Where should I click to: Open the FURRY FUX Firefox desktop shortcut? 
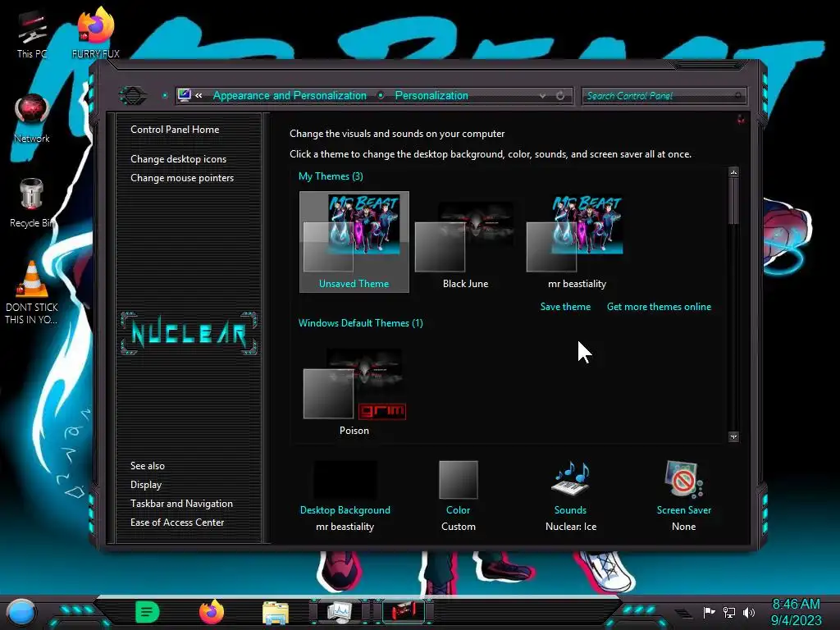[95, 33]
